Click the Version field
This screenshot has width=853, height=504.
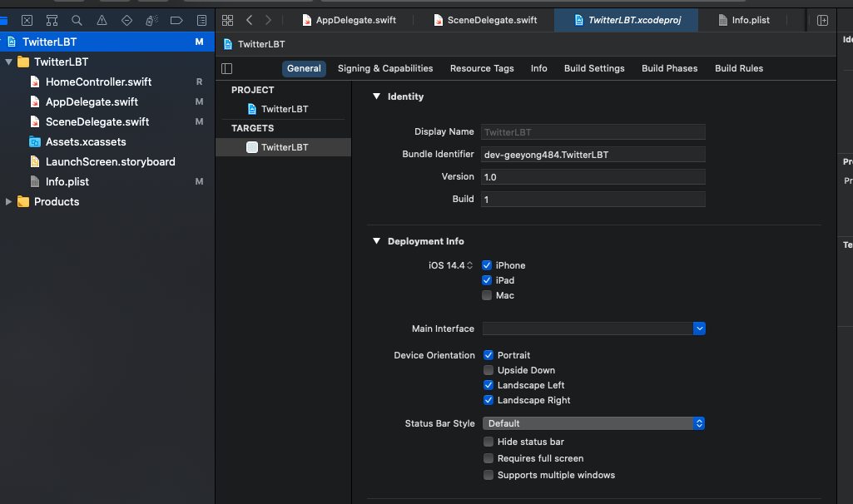593,176
